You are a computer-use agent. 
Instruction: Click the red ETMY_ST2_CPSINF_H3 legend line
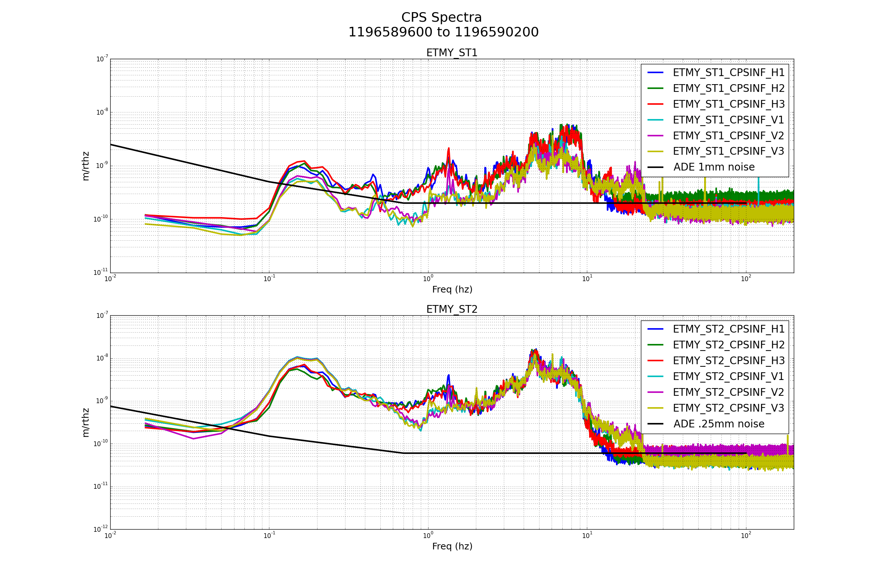click(x=656, y=361)
